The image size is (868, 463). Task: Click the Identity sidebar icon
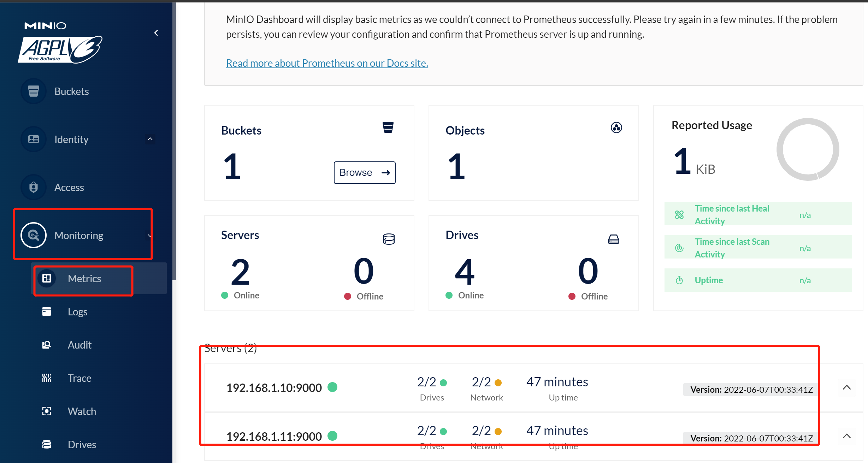[34, 139]
